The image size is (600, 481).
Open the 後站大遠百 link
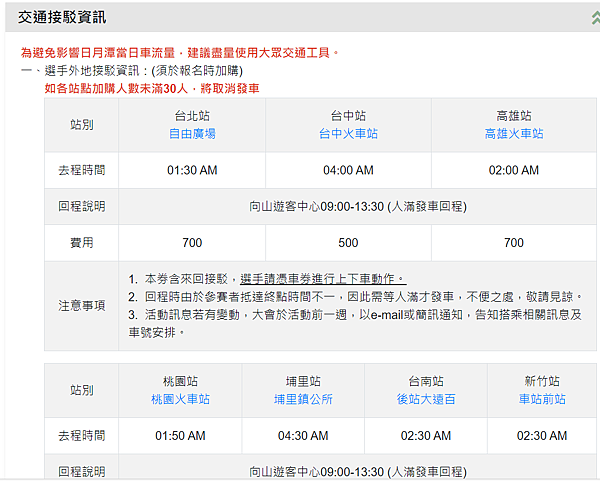pos(426,399)
